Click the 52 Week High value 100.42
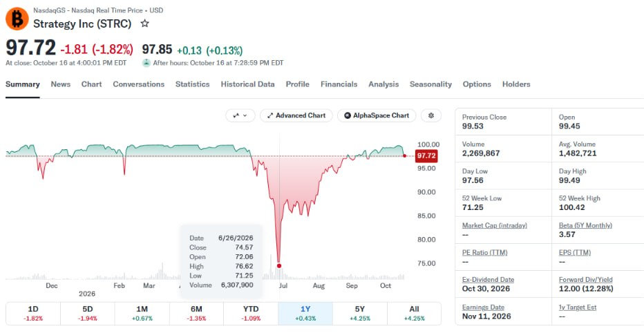Image resolution: width=644 pixels, height=333 pixels. point(571,207)
